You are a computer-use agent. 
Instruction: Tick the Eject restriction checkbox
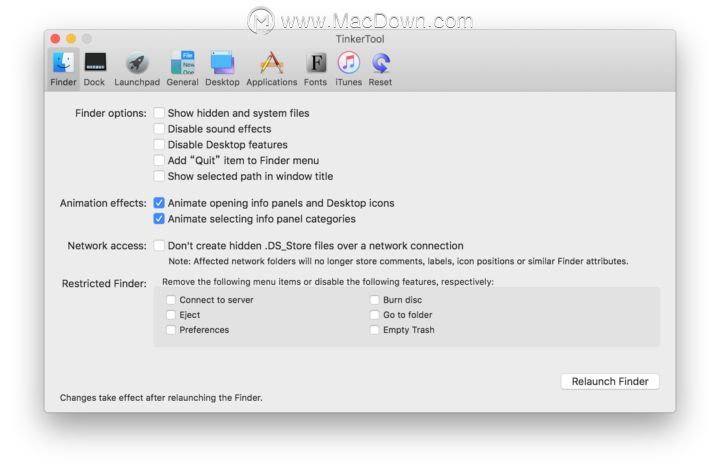point(171,315)
